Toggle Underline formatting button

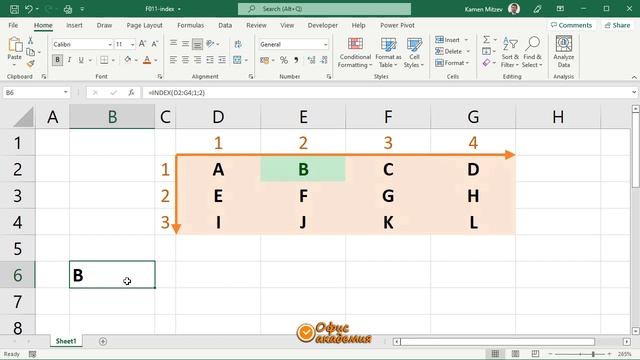tap(81, 60)
